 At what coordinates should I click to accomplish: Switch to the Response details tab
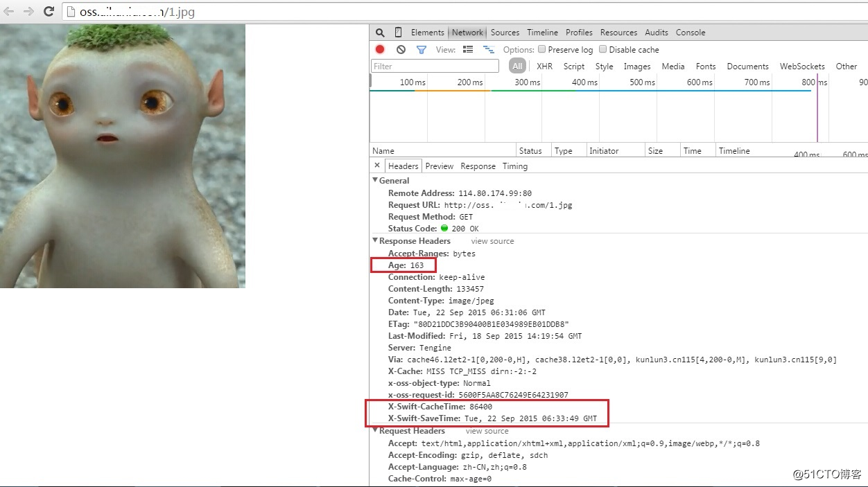pos(478,166)
